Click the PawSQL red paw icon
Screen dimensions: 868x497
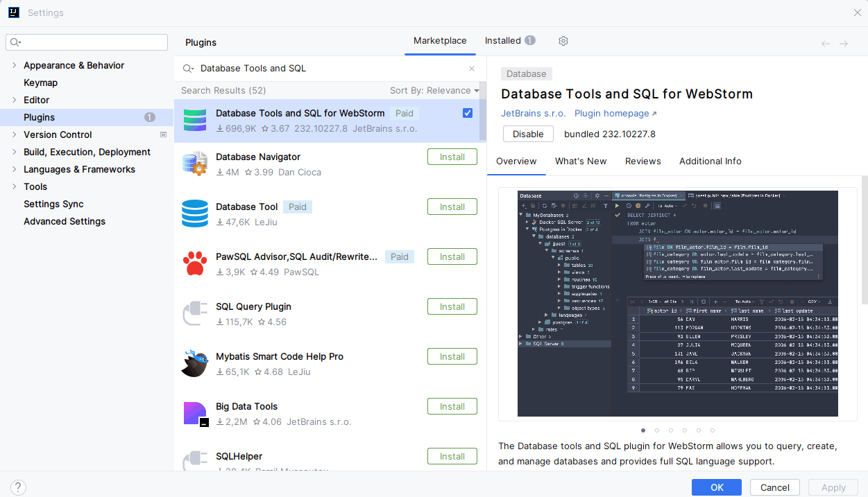click(x=195, y=263)
